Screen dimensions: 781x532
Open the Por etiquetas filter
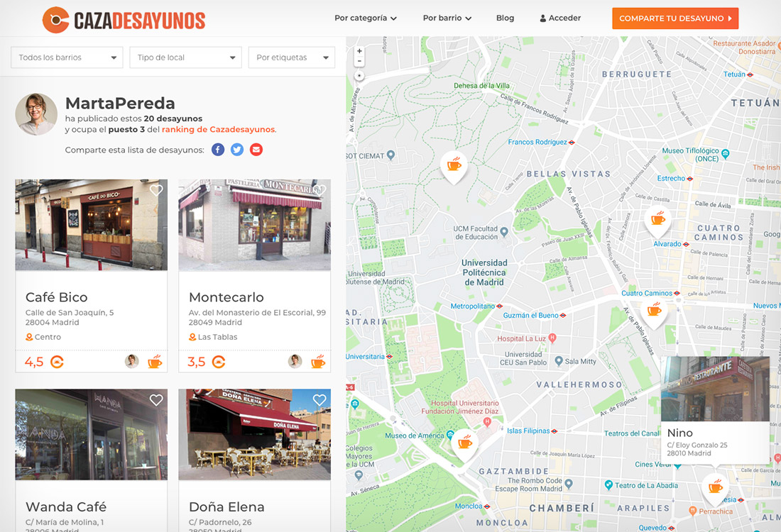tap(291, 57)
